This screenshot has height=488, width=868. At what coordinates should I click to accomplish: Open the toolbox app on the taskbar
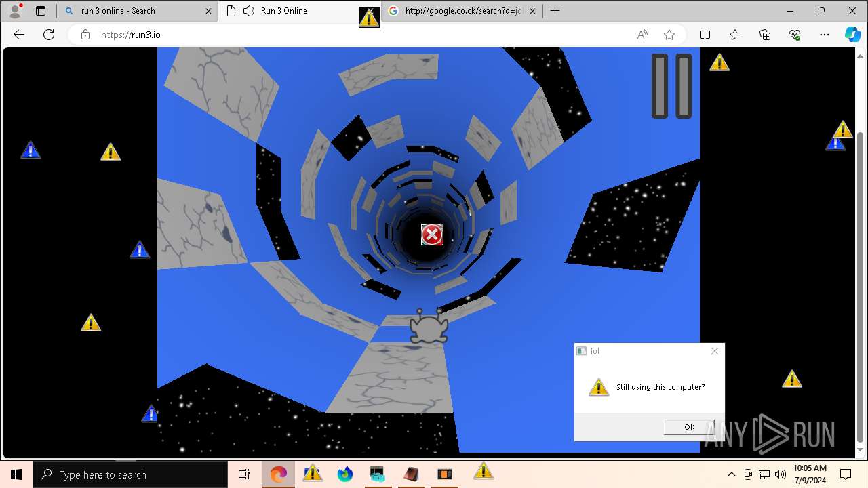378,474
